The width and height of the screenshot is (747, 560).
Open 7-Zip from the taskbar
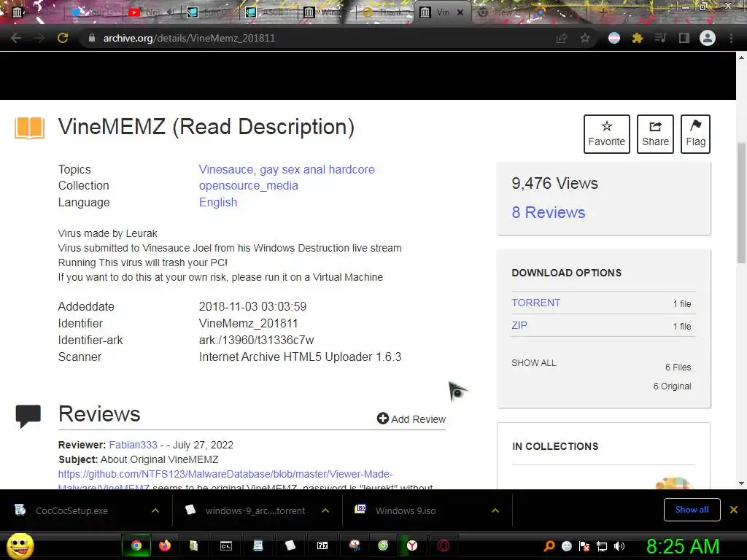click(x=322, y=545)
